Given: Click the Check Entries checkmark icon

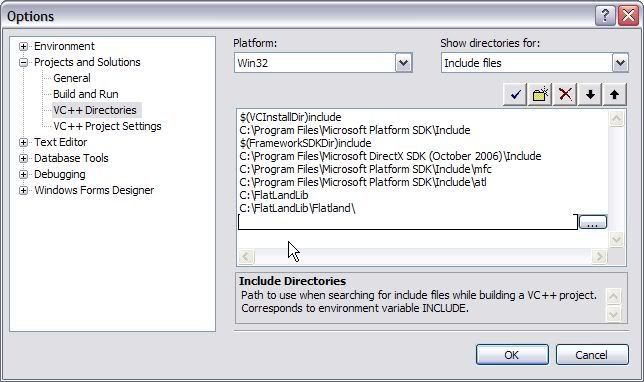Looking at the screenshot, I should (515, 95).
